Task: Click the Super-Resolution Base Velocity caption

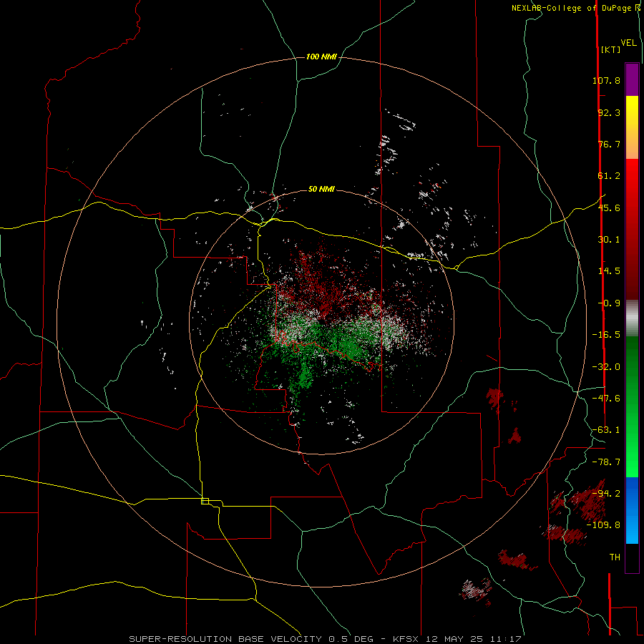Action: [x=325, y=639]
